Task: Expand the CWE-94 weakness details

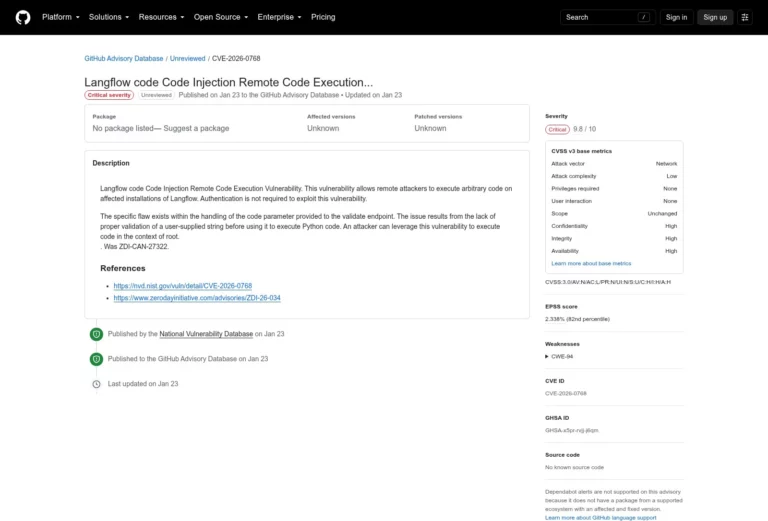Action: point(559,356)
